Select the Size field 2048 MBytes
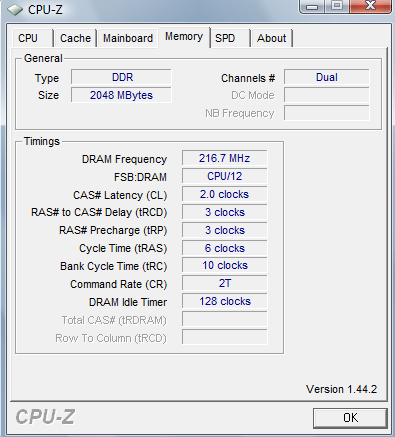The width and height of the screenshot is (395, 437). click(x=121, y=95)
